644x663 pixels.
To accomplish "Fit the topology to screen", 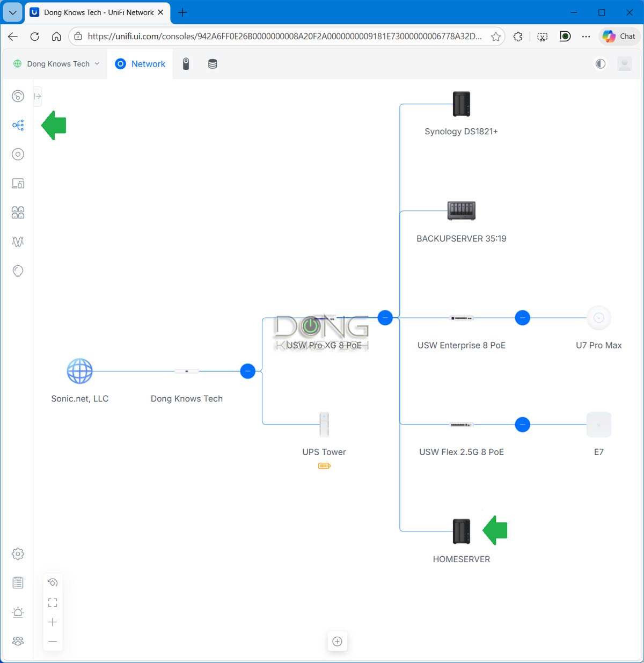I will 53,602.
